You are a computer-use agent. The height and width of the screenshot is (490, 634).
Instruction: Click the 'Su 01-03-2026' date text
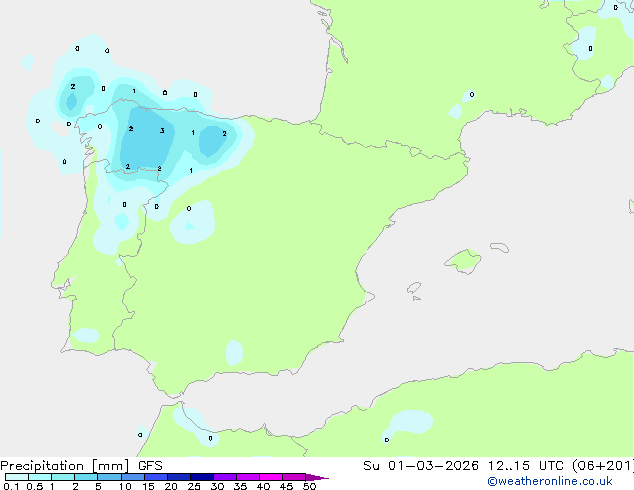(x=421, y=466)
